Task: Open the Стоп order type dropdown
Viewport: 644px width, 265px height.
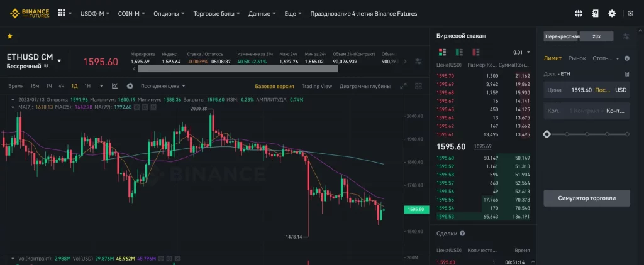Action: click(x=606, y=58)
